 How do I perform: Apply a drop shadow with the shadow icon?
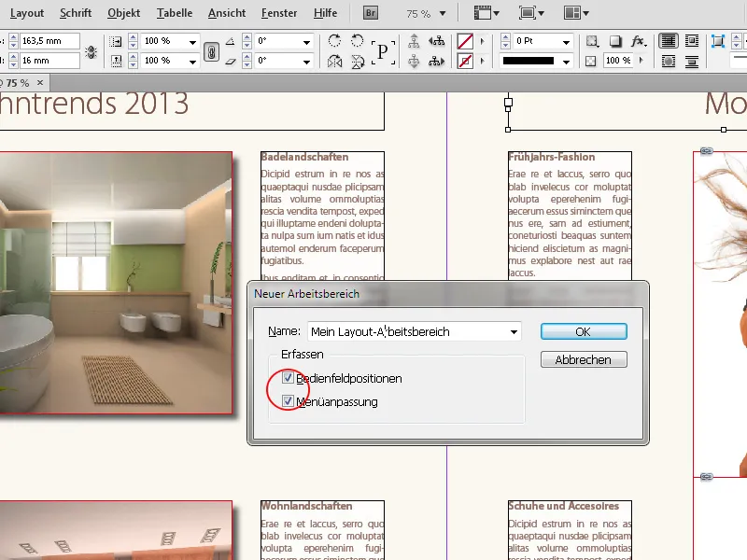coord(615,41)
